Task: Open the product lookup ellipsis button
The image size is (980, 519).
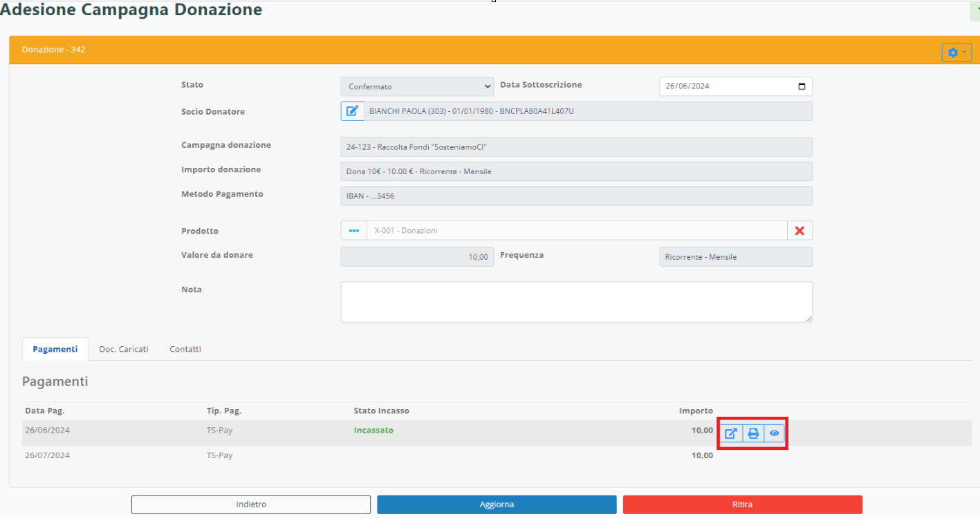Action: click(354, 231)
